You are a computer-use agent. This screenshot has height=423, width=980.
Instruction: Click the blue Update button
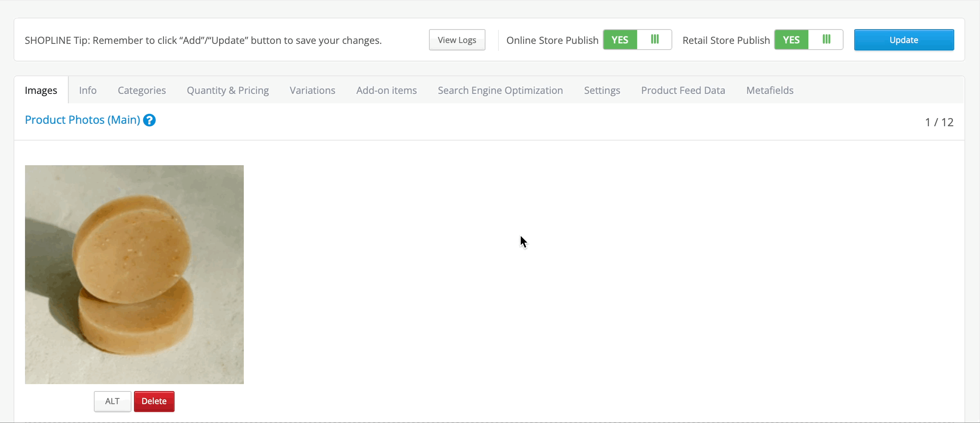[904, 40]
